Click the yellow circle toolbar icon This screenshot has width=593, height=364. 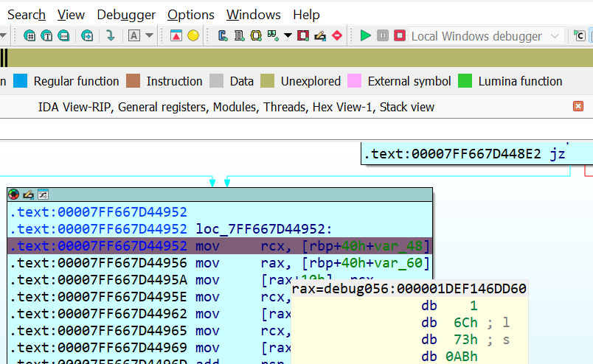pos(193,35)
